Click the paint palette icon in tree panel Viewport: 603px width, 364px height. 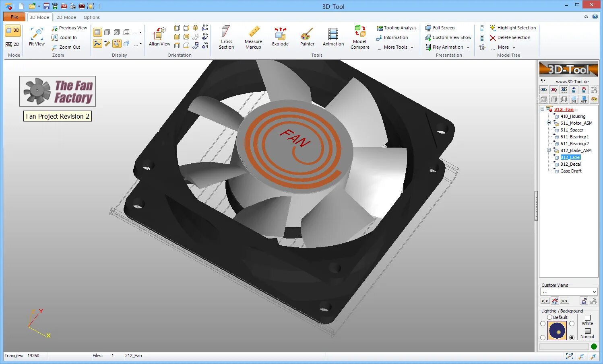tap(594, 99)
